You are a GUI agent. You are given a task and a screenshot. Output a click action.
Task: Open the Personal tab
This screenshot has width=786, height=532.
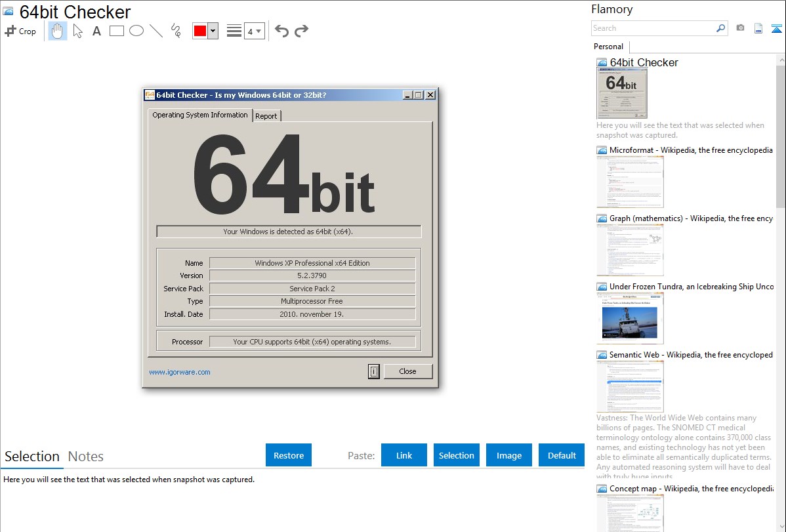(609, 47)
